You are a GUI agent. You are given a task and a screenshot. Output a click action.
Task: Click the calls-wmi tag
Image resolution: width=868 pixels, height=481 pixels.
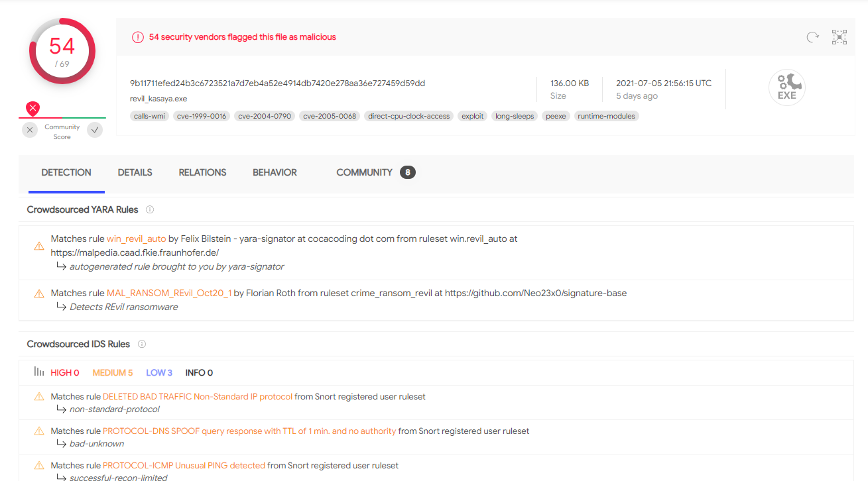tap(149, 116)
